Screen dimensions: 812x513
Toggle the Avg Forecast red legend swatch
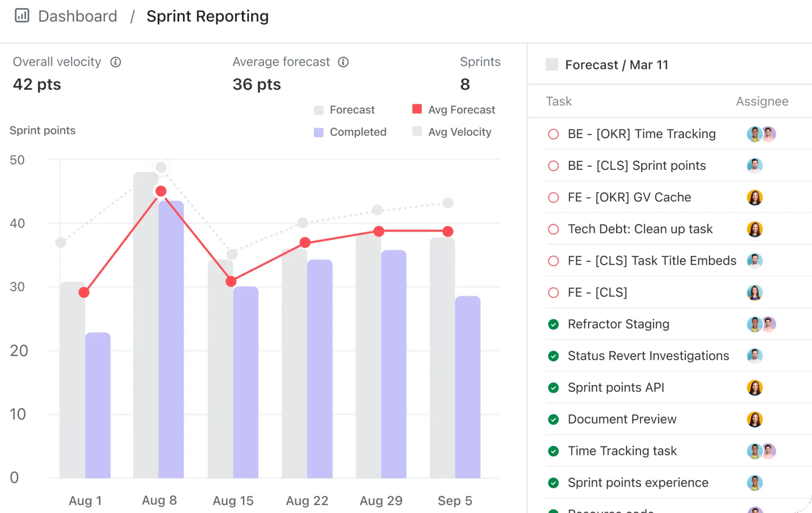(417, 109)
